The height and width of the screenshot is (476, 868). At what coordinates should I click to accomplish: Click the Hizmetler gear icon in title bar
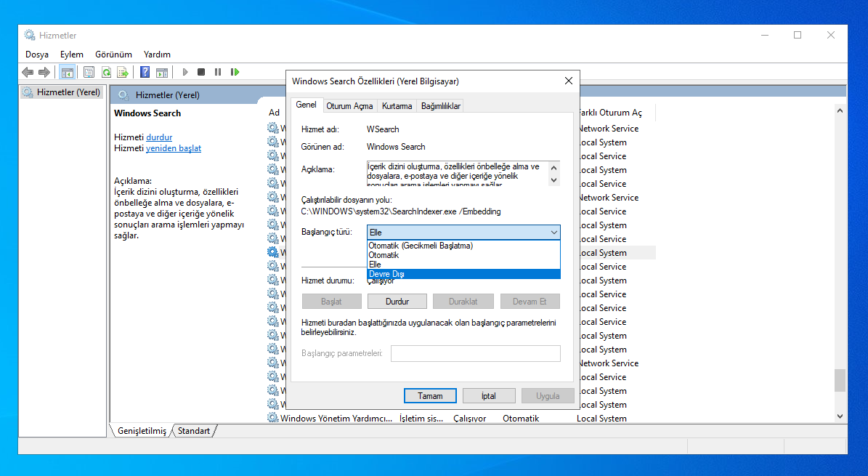pyautogui.click(x=29, y=35)
